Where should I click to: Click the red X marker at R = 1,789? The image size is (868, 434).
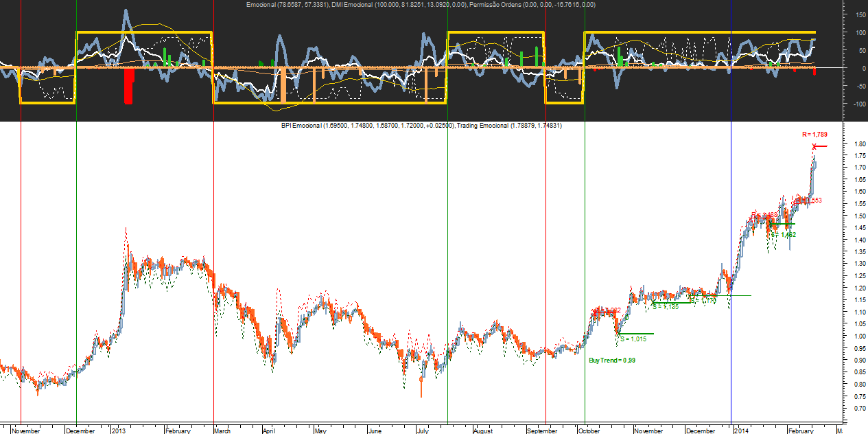tap(814, 146)
